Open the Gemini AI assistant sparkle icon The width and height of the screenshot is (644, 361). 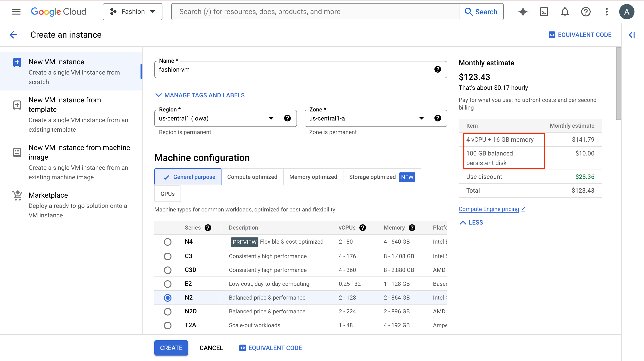pyautogui.click(x=523, y=11)
